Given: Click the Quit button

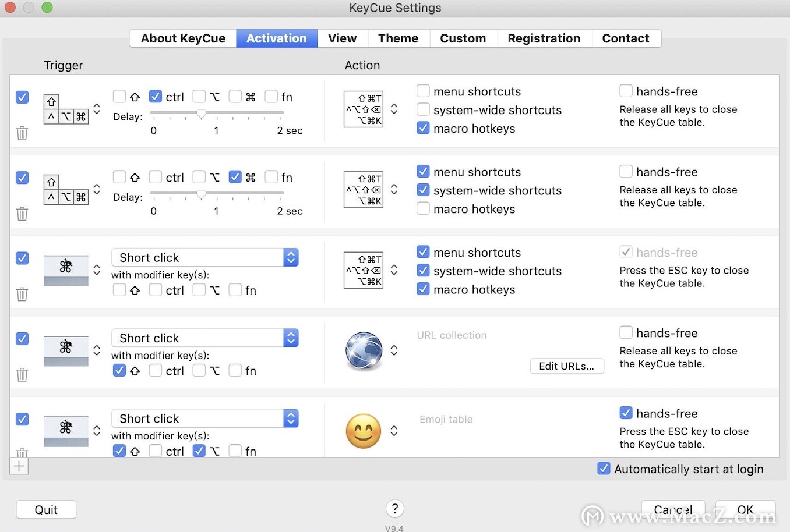Looking at the screenshot, I should tap(46, 510).
